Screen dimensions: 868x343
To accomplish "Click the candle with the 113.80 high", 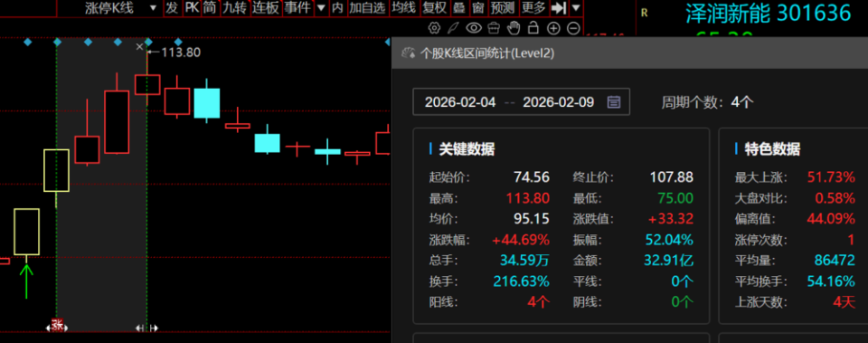I will pyautogui.click(x=147, y=84).
